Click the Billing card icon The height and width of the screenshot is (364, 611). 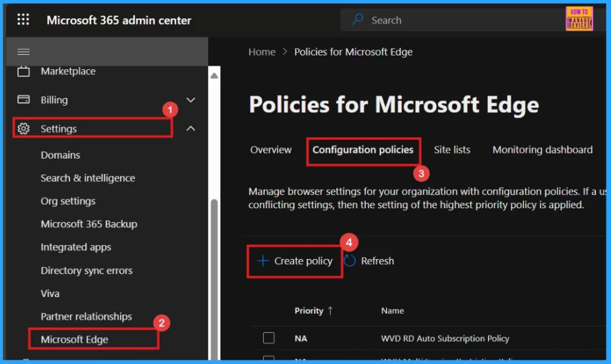(x=23, y=100)
